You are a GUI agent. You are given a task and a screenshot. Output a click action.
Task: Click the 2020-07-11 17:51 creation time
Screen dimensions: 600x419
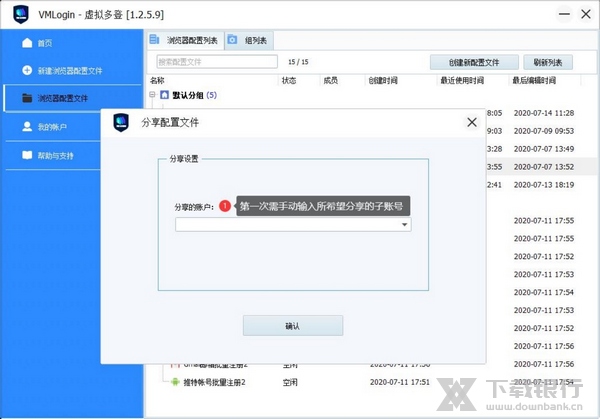(400, 382)
